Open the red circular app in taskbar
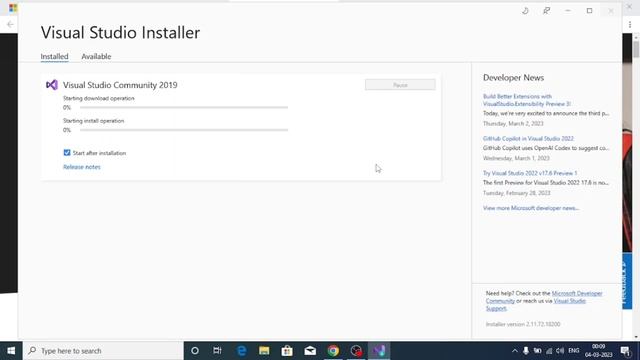 click(356, 351)
